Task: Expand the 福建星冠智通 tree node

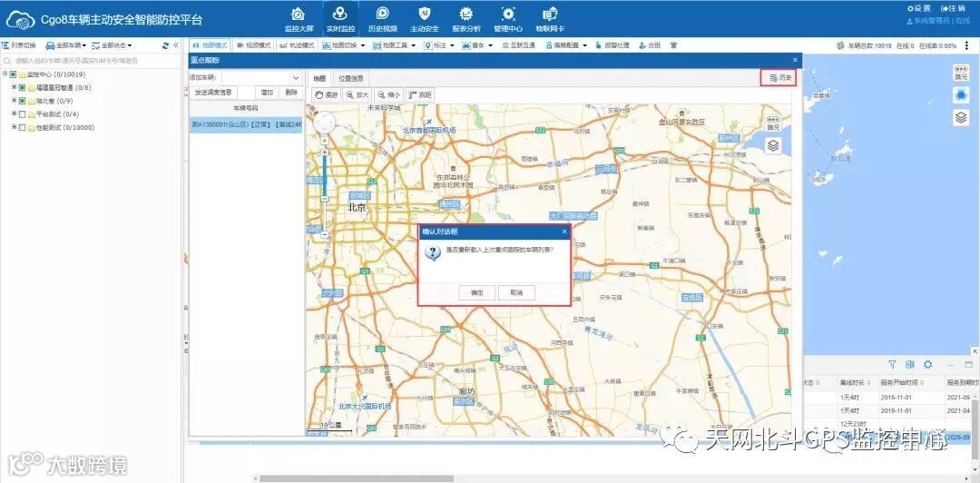Action: click(x=14, y=87)
